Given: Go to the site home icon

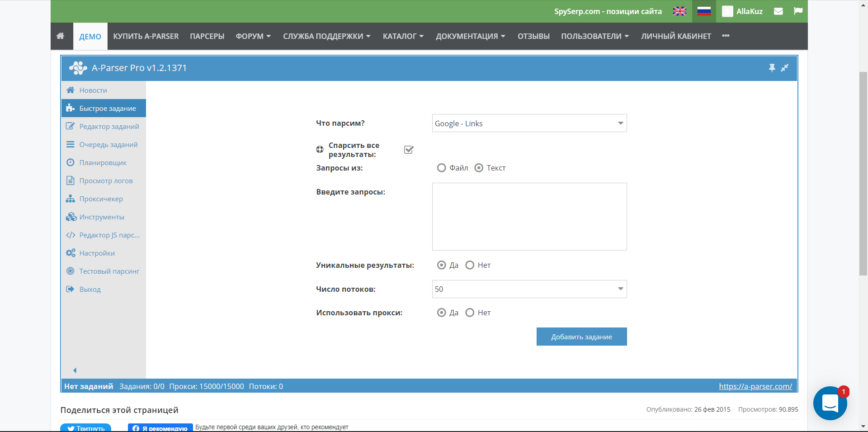Looking at the screenshot, I should (x=61, y=36).
